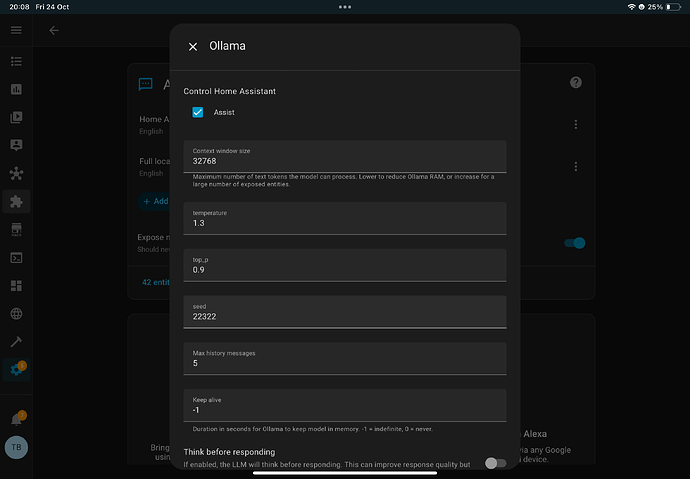690x479 pixels.
Task: Open options menu for Home Assistant row
Action: (x=576, y=124)
